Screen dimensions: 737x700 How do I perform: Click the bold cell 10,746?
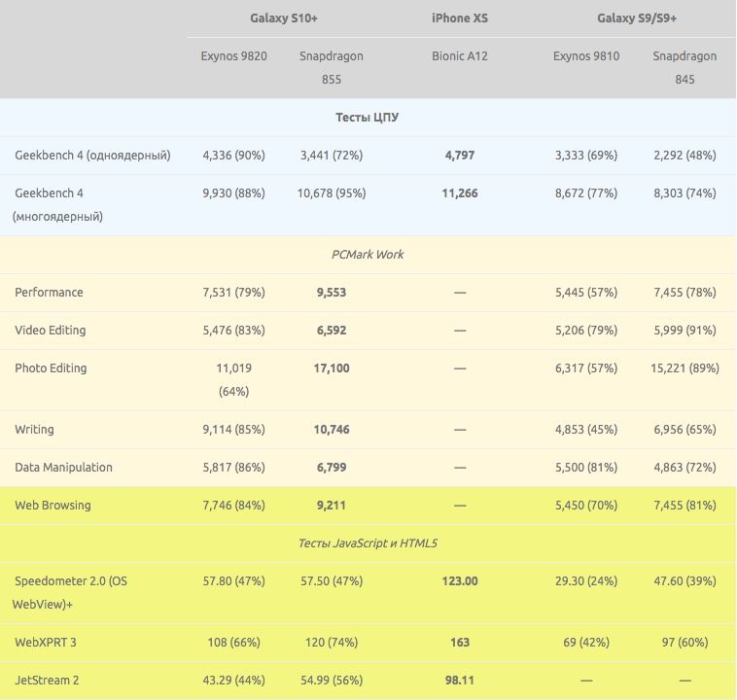coord(332,430)
